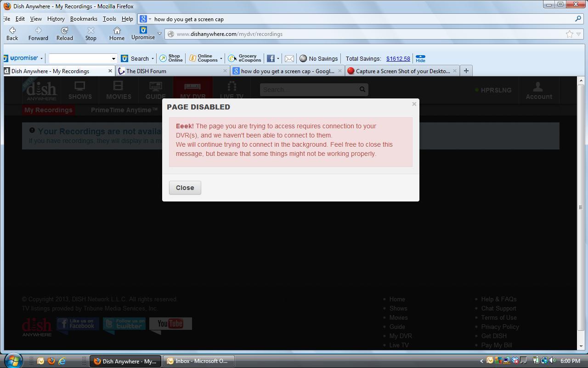Go to Home via house icon

tap(117, 34)
